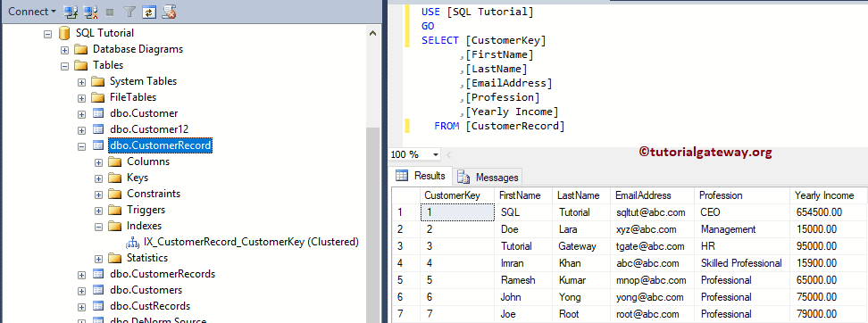Click the SQL Tutorial database cylinder icon

(64, 33)
